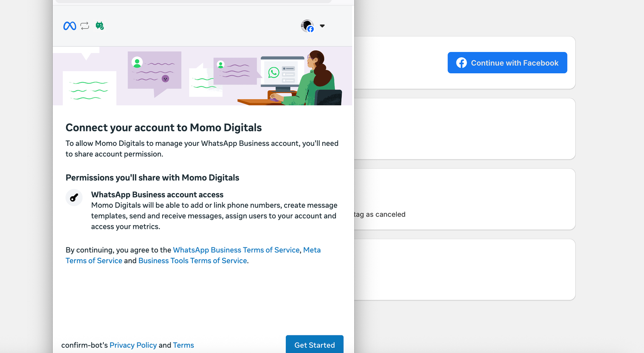Select 'WhatsApp Business account access' permission title
The image size is (644, 353).
pos(157,195)
